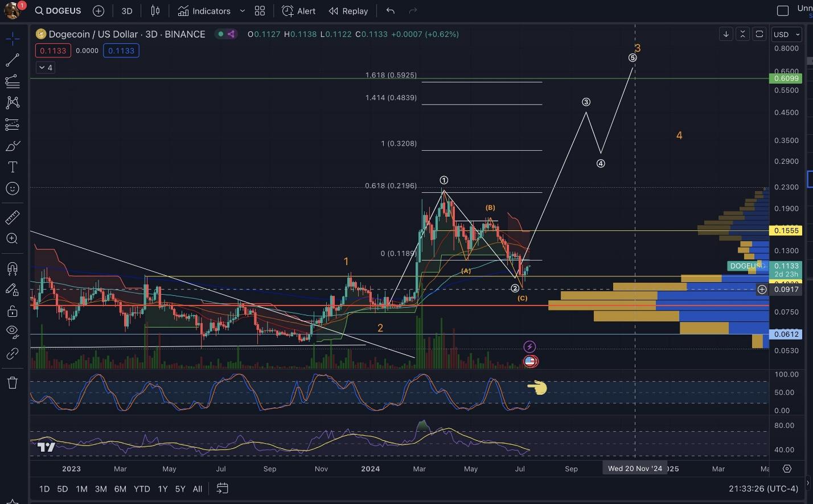Open the forecasting and measurement tools
813x504 pixels.
[13, 125]
